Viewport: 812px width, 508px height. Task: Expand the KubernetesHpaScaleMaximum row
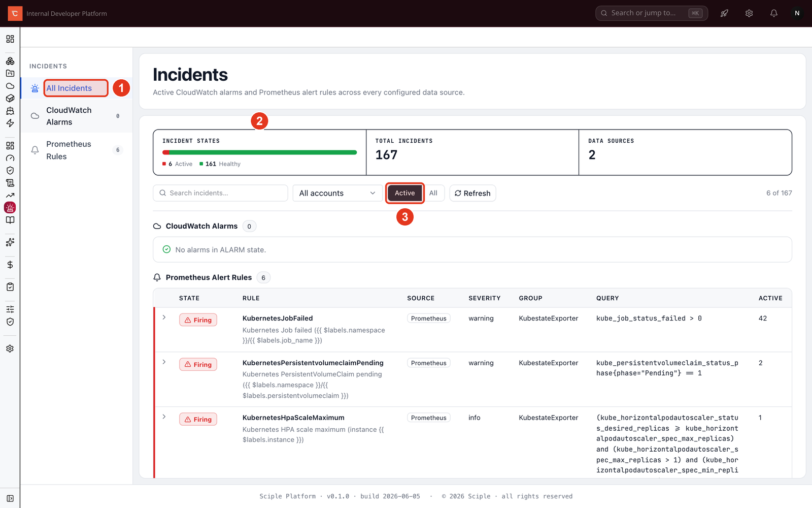tap(164, 417)
